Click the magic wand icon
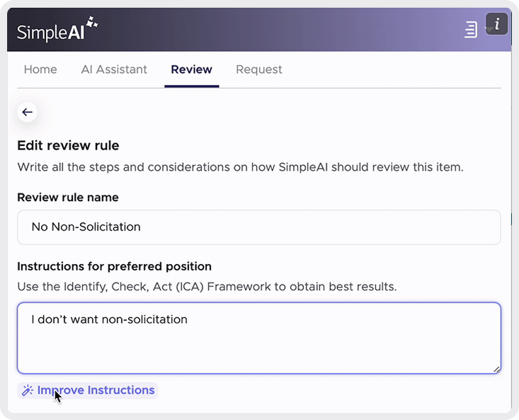The height and width of the screenshot is (420, 519). (27, 390)
